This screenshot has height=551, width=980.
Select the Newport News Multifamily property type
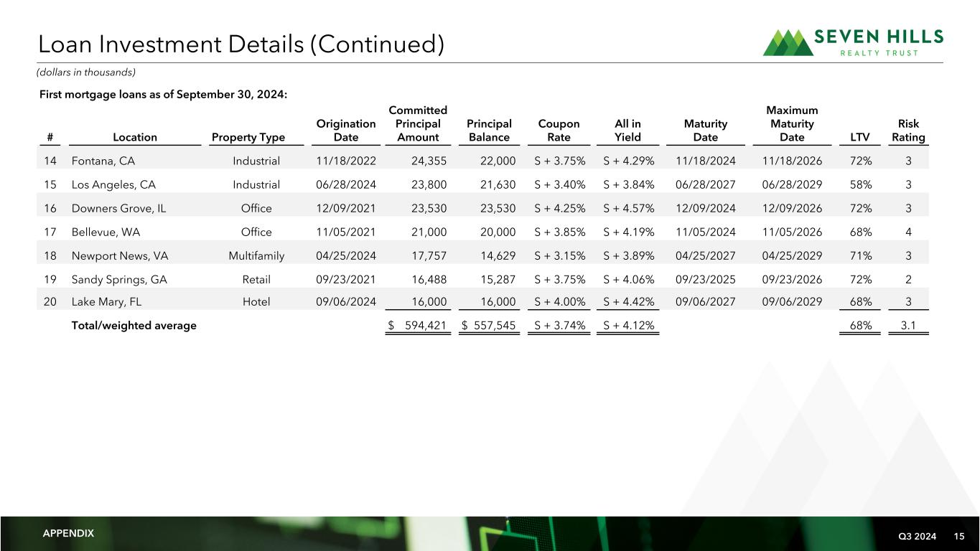tap(256, 255)
